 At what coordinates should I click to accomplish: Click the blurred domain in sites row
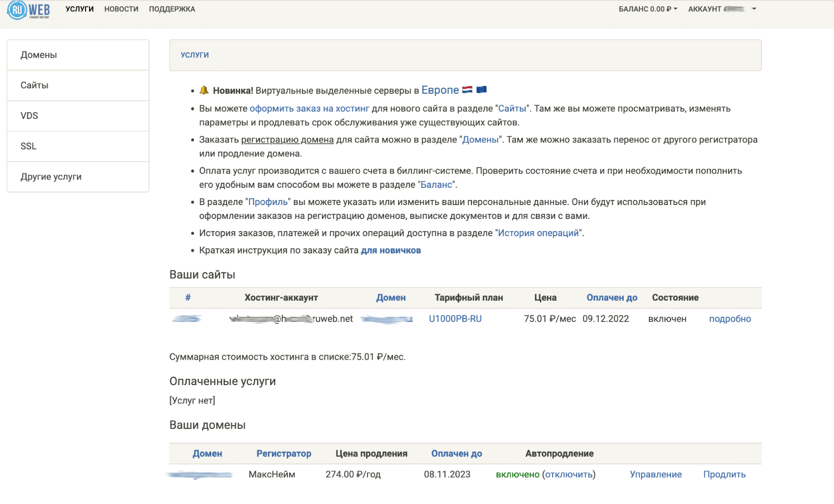(387, 319)
